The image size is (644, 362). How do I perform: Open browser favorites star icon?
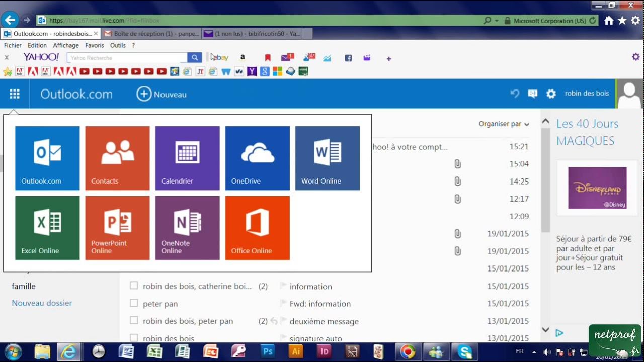coord(622,21)
